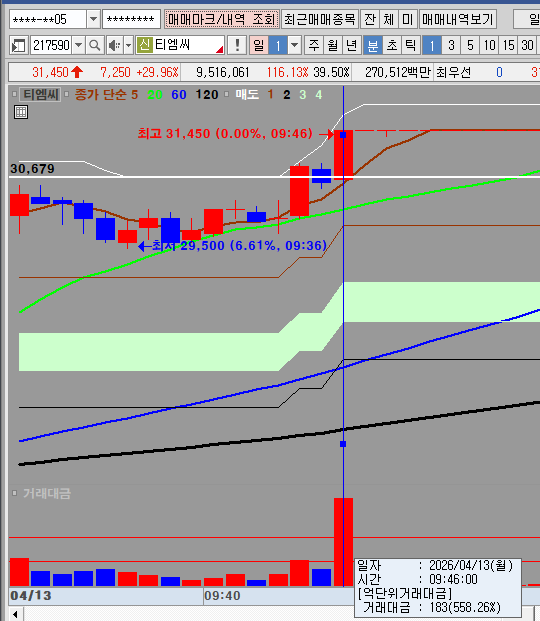Image resolution: width=540 pixels, height=621 pixels.
Task: Select the 분 minute chart tab
Action: coord(372,46)
